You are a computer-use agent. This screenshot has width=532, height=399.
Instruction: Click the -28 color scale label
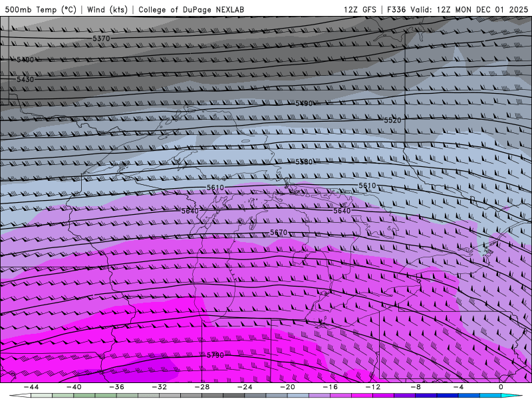[x=202, y=387]
